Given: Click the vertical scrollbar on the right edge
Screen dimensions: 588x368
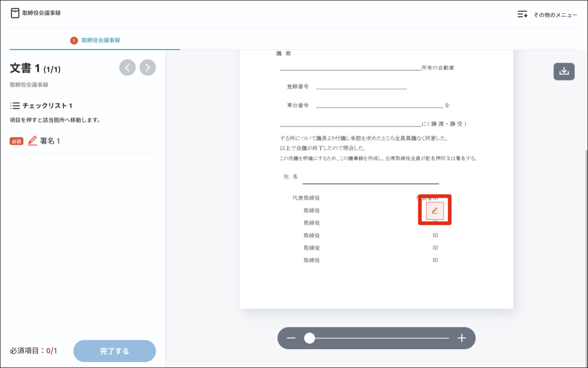Looking at the screenshot, I should point(585,229).
